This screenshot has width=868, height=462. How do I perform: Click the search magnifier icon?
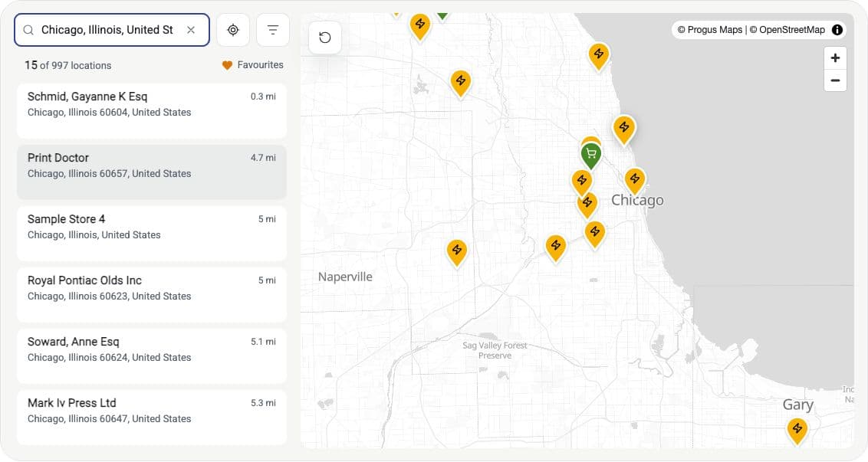tap(29, 30)
